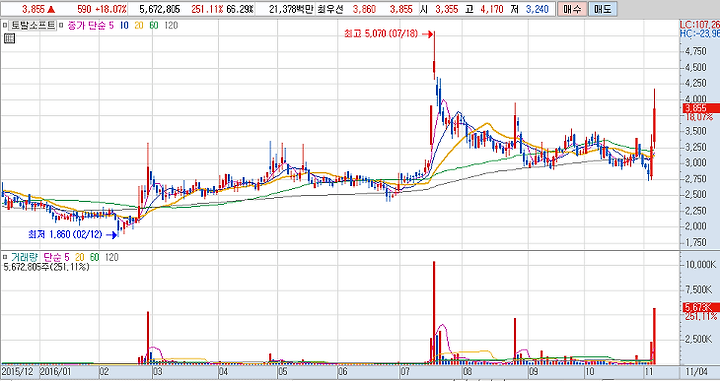Screen dimensions: 720x381
Task: Click the 2015/12 date axis label
Action: pyautogui.click(x=18, y=371)
